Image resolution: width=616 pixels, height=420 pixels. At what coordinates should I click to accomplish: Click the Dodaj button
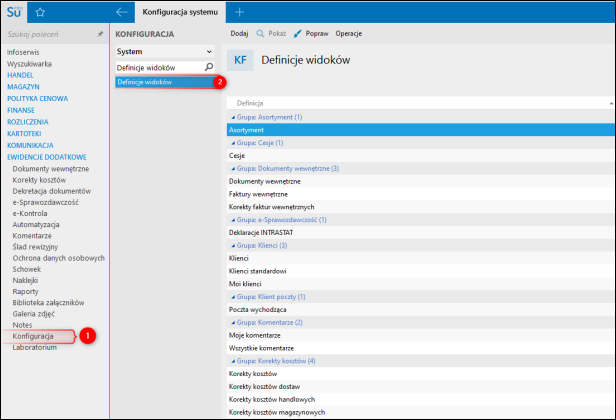[239, 33]
